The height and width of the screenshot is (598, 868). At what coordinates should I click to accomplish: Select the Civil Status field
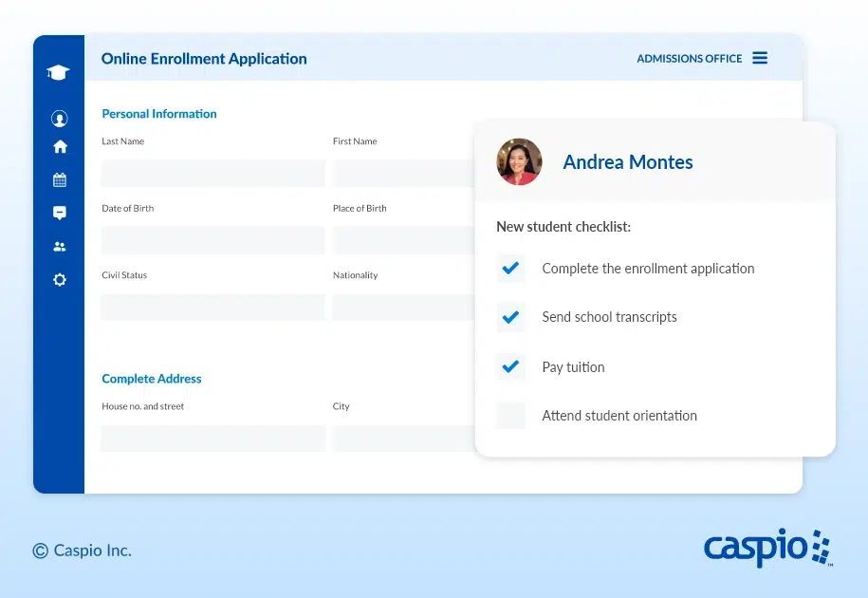(x=212, y=307)
